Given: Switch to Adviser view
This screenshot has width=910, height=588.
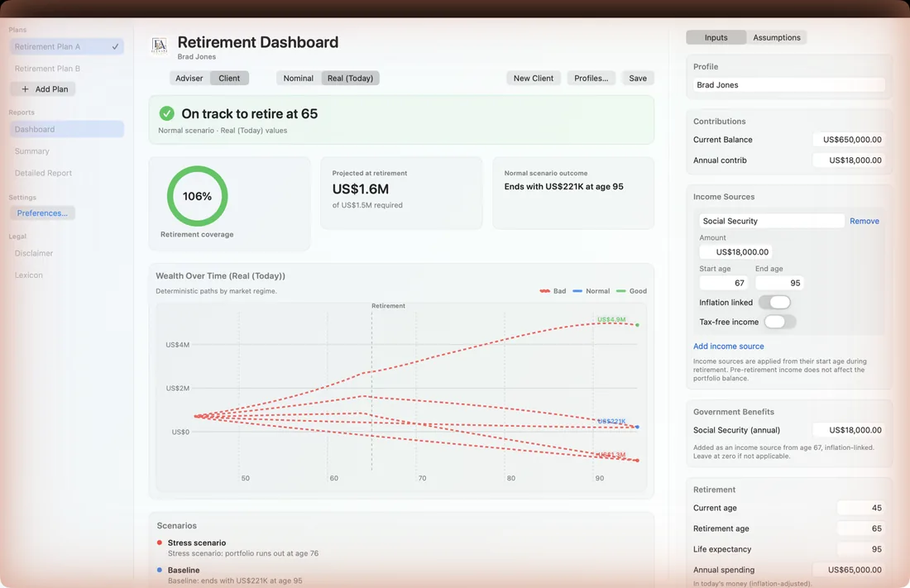Looking at the screenshot, I should coord(189,78).
